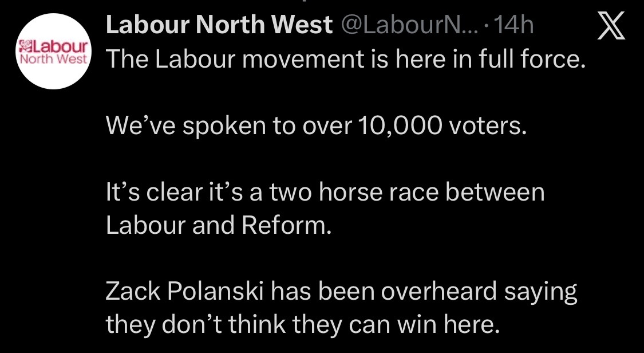
Task: Click the 'Labour and Reform.' line
Action: click(x=219, y=225)
